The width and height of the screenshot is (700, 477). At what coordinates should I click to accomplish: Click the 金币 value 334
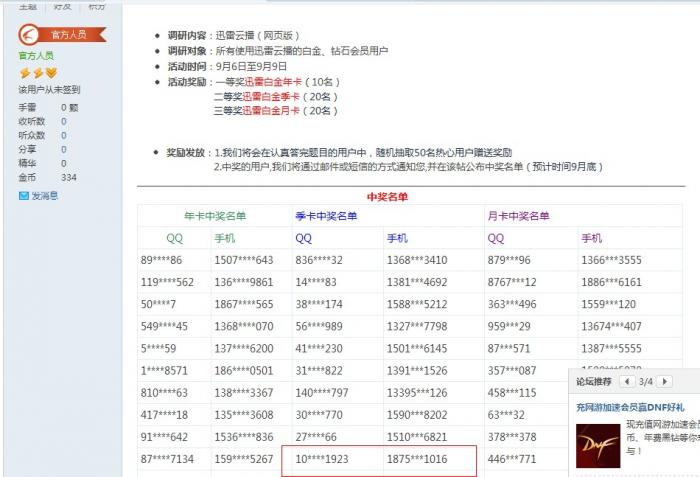coord(69,177)
